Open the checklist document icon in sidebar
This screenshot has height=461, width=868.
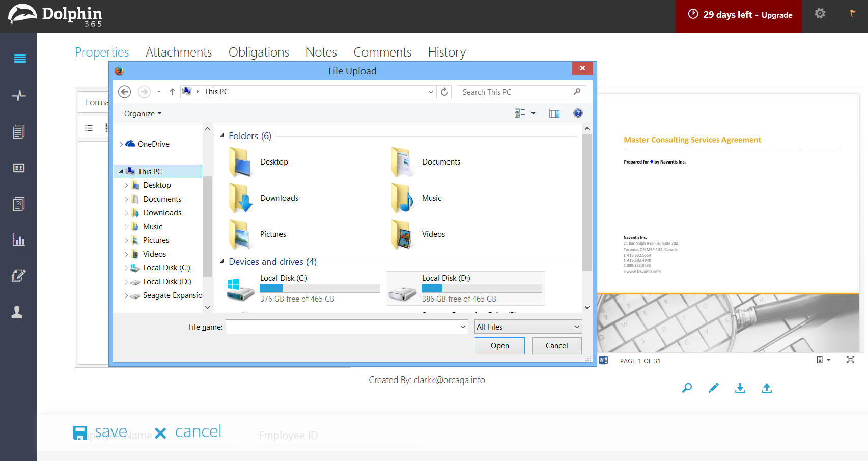point(19,204)
